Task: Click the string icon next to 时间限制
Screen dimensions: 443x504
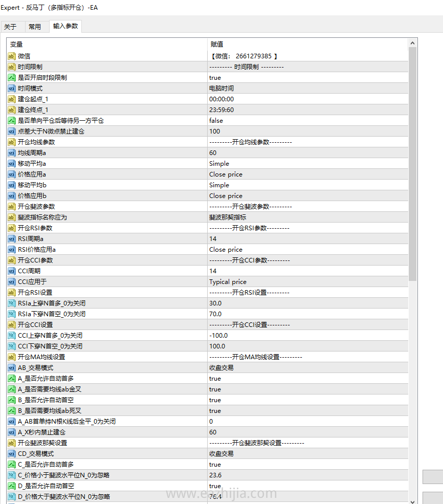Action: (12, 67)
